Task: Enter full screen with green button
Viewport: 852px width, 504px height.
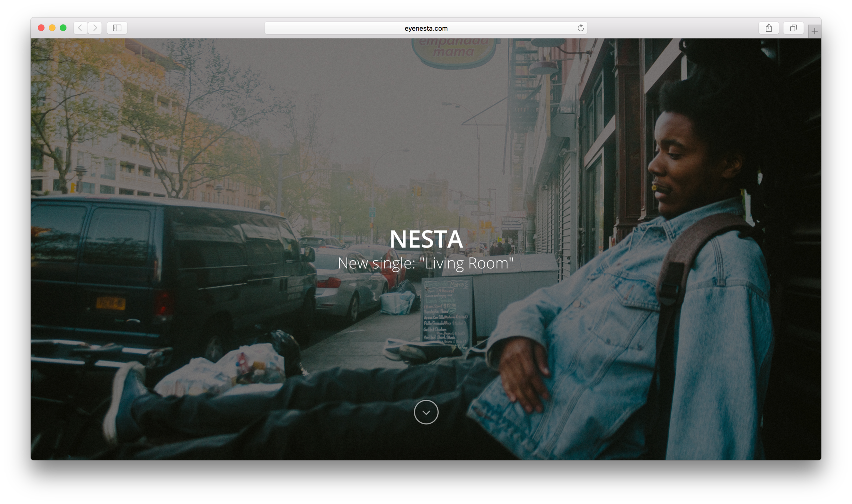Action: coord(63,28)
